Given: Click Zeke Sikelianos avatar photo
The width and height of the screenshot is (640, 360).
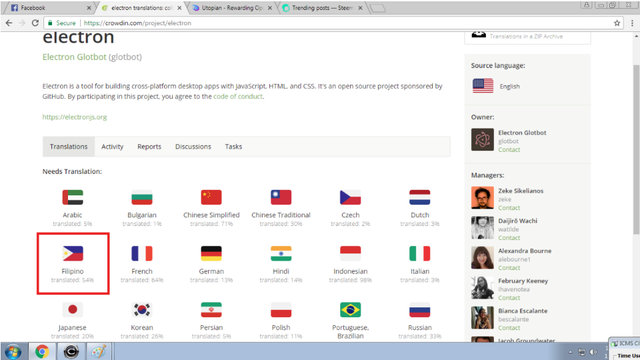Looking at the screenshot, I should click(482, 198).
